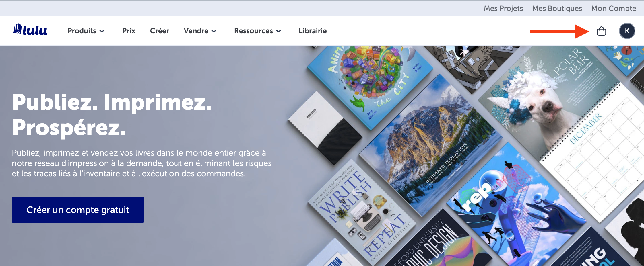This screenshot has height=266, width=644.
Task: Click the Animals the City book cover
Action: coord(370,83)
